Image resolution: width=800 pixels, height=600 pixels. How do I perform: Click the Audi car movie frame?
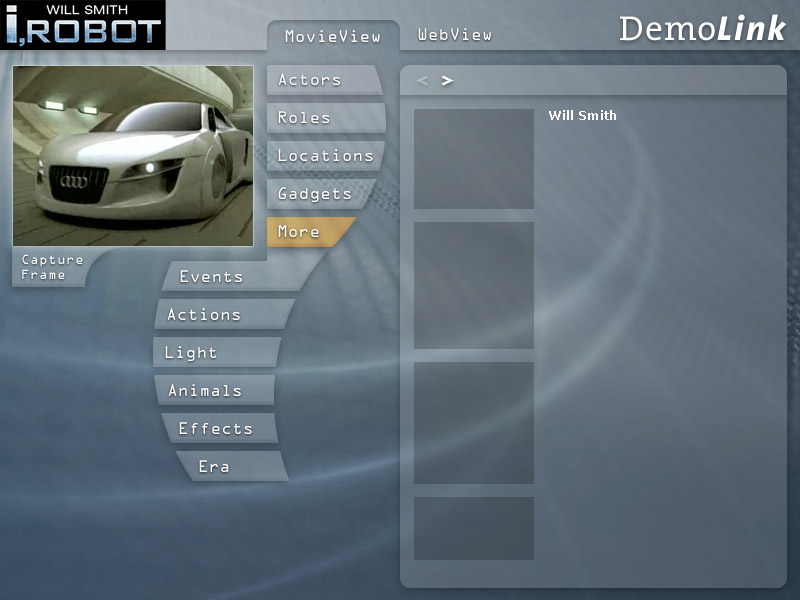133,156
